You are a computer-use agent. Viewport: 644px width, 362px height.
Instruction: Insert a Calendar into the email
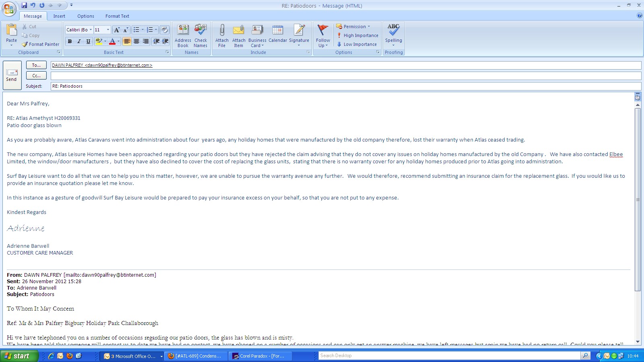(x=278, y=33)
